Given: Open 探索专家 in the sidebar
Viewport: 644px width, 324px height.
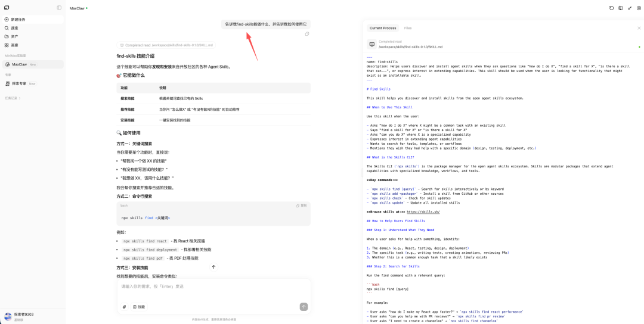Looking at the screenshot, I should click(33, 83).
